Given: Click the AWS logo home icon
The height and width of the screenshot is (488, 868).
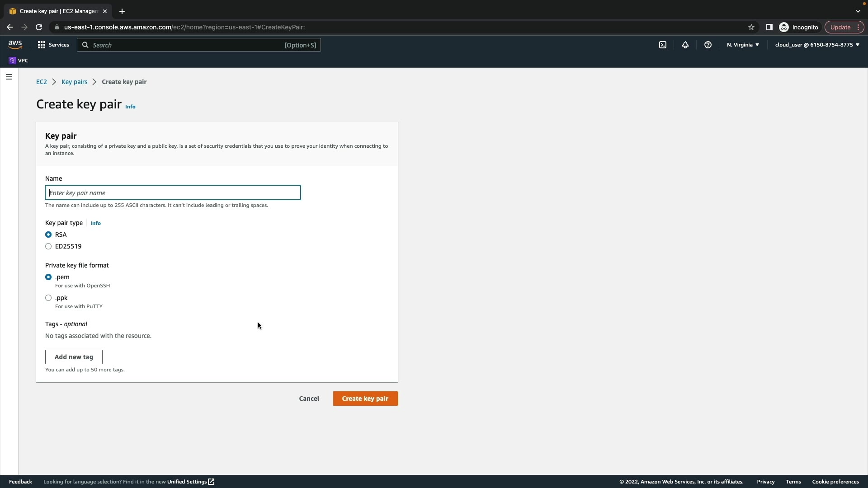Looking at the screenshot, I should coord(15,44).
